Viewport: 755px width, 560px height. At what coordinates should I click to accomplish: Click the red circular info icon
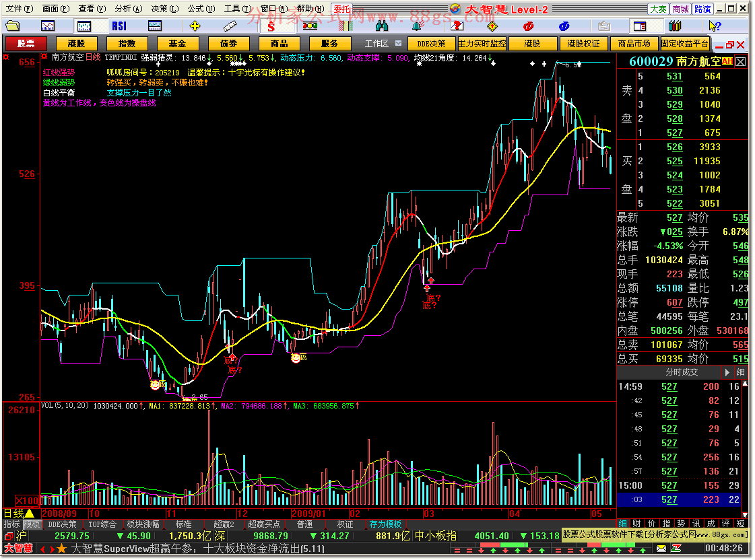coord(528,26)
